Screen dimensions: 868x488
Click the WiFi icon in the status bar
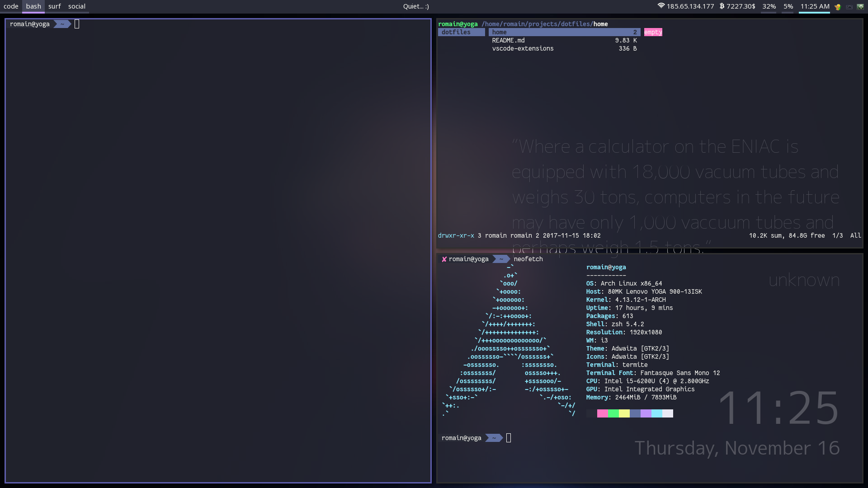click(x=661, y=6)
